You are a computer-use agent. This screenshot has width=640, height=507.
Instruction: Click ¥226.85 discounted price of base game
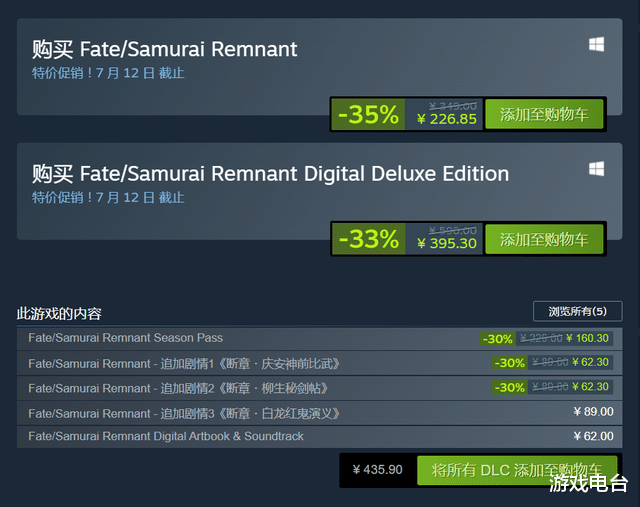pyautogui.click(x=447, y=119)
